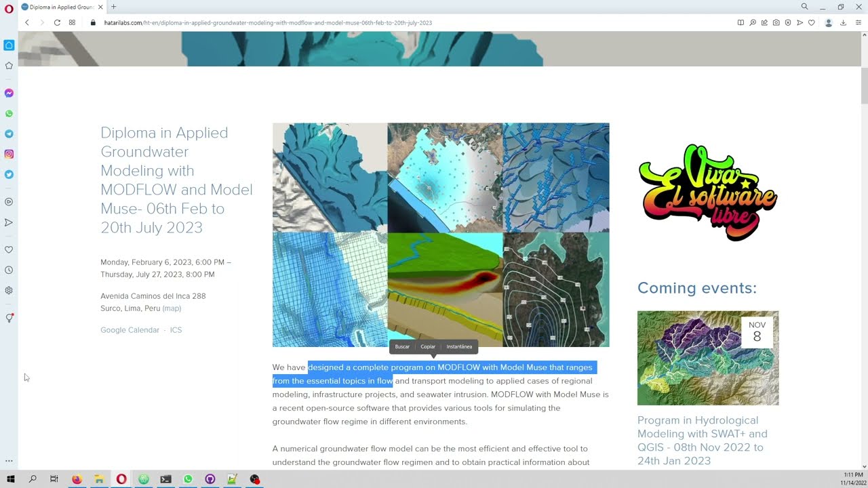Image resolution: width=868 pixels, height=488 pixels.
Task: Open Instagram in the Opera sidebar
Action: click(9, 154)
